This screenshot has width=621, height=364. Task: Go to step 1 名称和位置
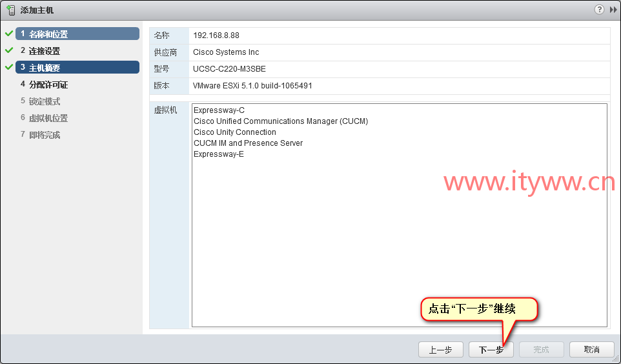coord(77,34)
